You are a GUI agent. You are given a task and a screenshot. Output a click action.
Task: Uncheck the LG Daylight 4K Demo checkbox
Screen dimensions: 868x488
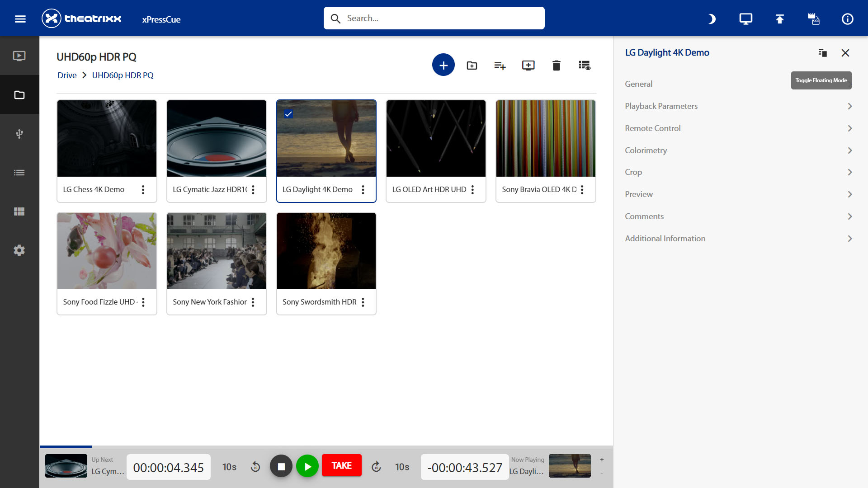click(288, 114)
